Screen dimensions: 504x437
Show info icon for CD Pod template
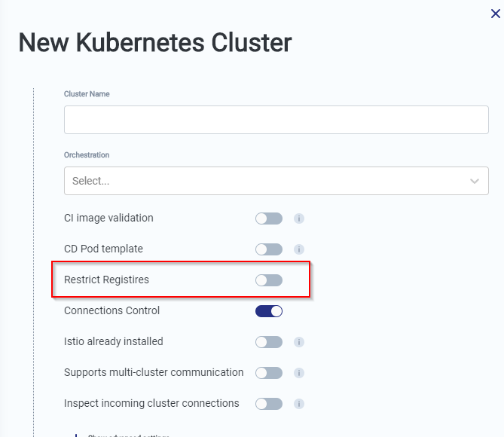(x=299, y=249)
